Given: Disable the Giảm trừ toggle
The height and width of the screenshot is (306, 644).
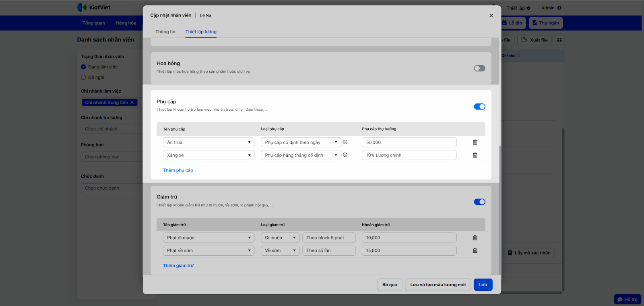Looking at the screenshot, I should [479, 202].
